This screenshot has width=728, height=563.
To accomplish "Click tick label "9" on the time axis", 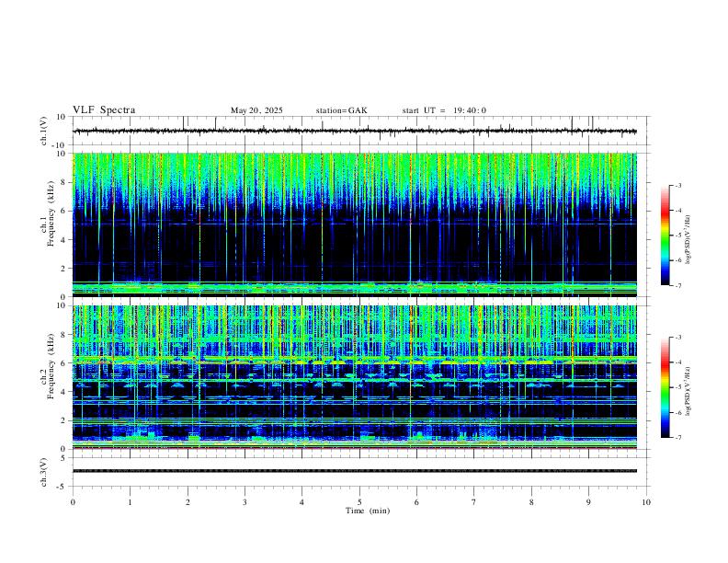I will coord(588,502).
